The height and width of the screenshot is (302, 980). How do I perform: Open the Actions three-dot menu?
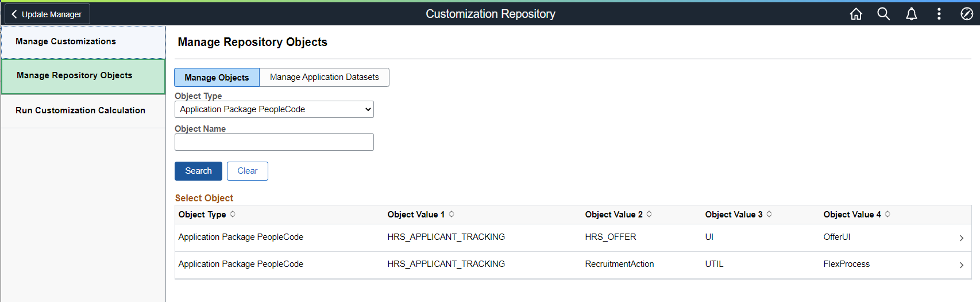(x=939, y=14)
